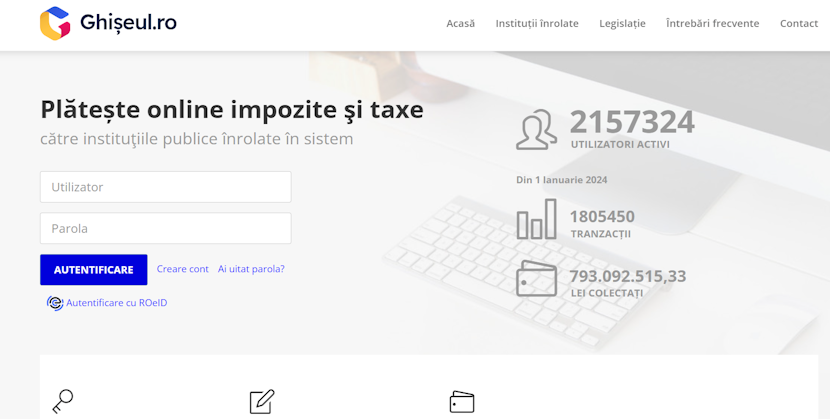Click the ROeID fingerprint icon
Image resolution: width=830 pixels, height=419 pixels.
pos(55,303)
